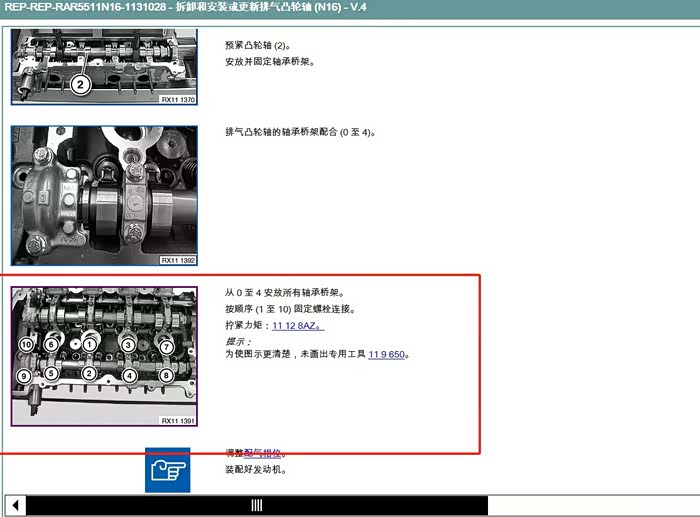The height and width of the screenshot is (517, 700).
Task: Click the left scroll arrow on horizontal scrollbar
Action: (16, 505)
